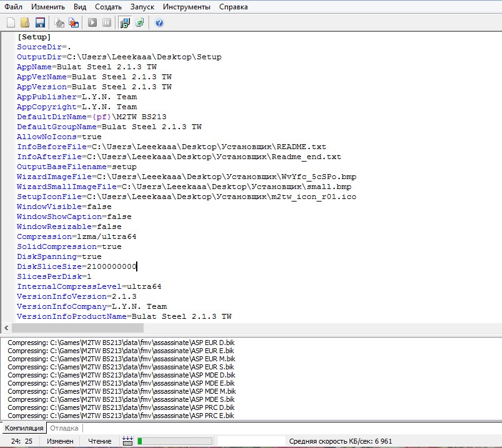
Task: Click the Compile toolbar icon
Action: coord(59,22)
